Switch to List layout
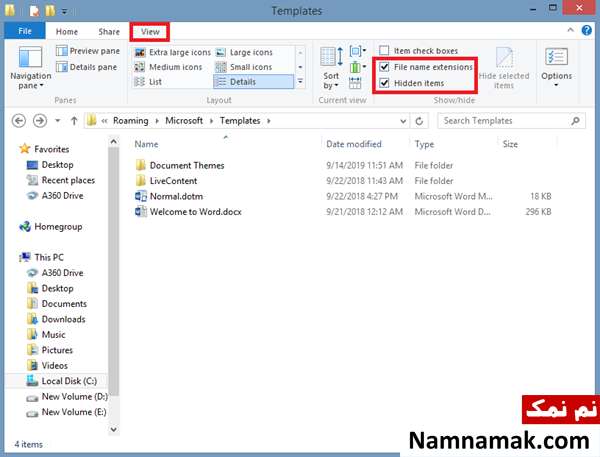 [148, 82]
